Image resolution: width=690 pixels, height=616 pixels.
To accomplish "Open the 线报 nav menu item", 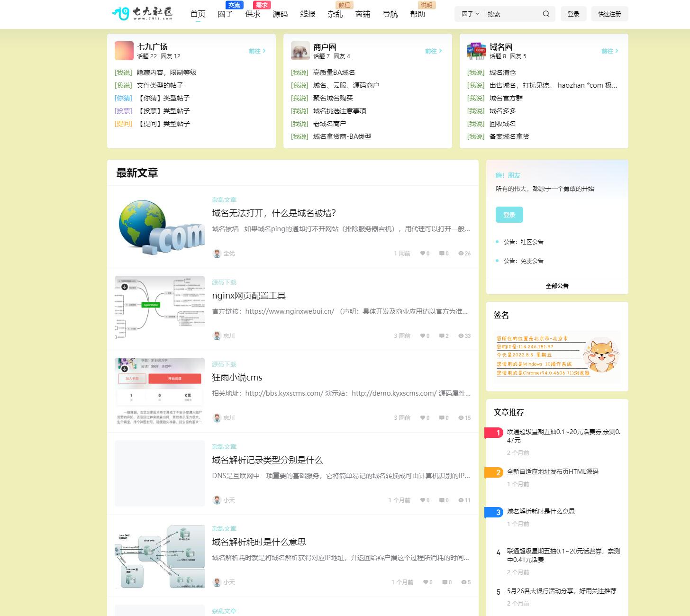I will [308, 14].
